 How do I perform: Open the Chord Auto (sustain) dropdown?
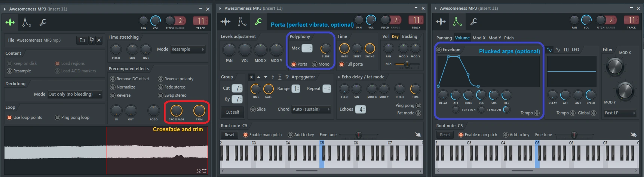click(x=311, y=109)
